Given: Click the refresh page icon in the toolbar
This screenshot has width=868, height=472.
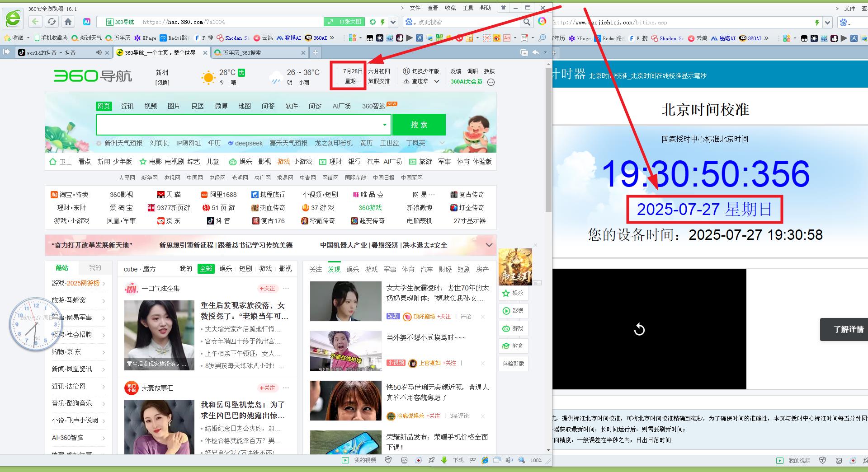Looking at the screenshot, I should [x=52, y=22].
